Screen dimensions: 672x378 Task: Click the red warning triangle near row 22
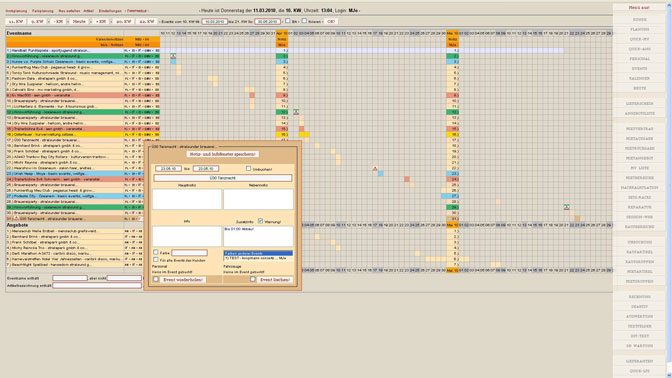point(375,168)
